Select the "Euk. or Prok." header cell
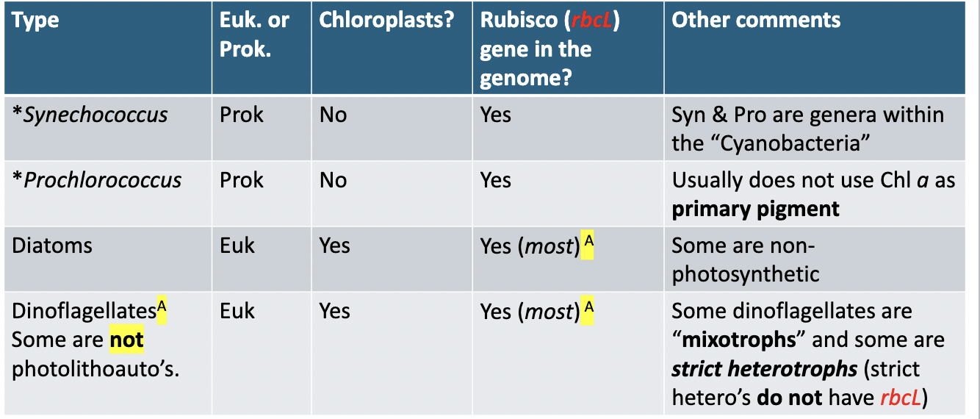 tap(254, 35)
